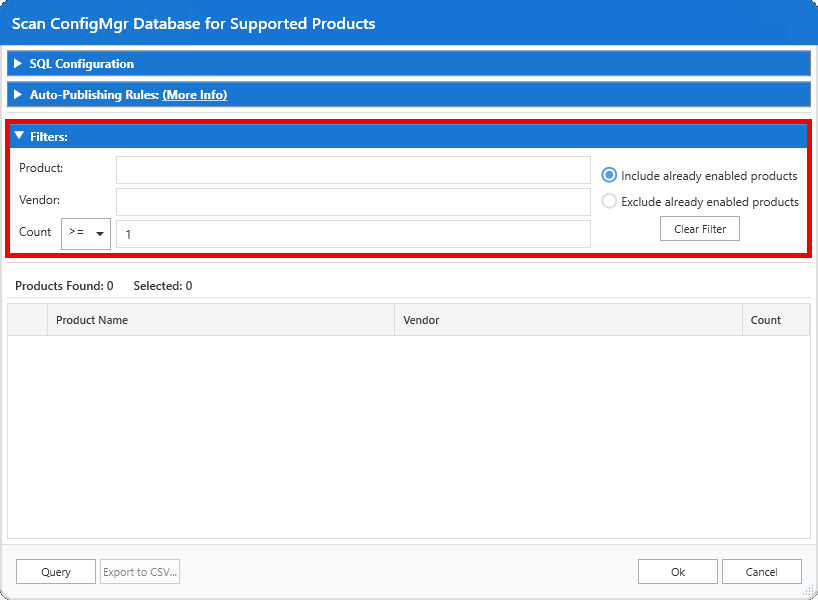
Task: Click the SQL Configuration disclosure arrow
Action: (x=16, y=63)
